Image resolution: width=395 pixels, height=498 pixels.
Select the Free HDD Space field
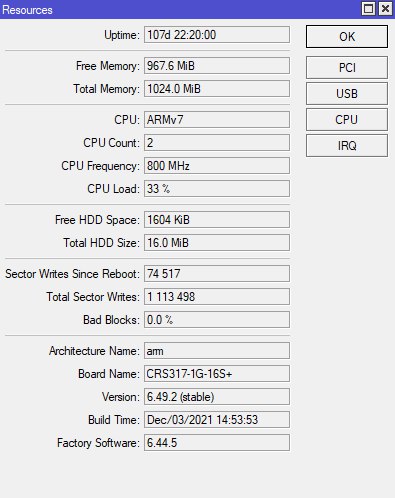(217, 220)
